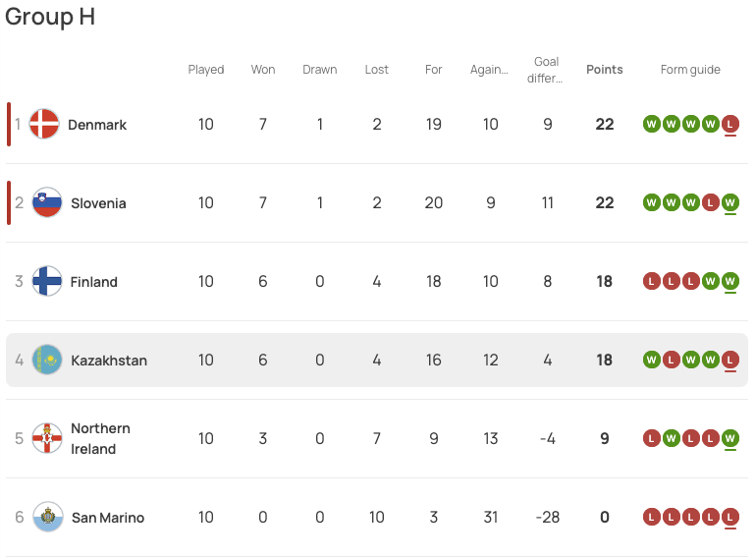Click the Slovenia flag icon
The height and width of the screenshot is (557, 756).
[47, 203]
